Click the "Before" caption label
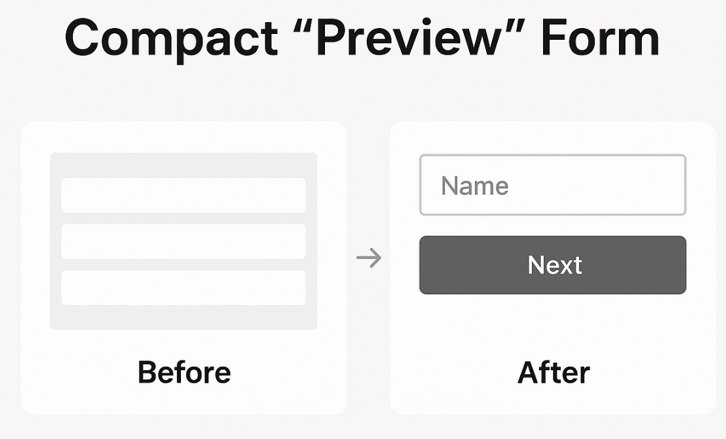This screenshot has height=439, width=726. pyautogui.click(x=184, y=373)
